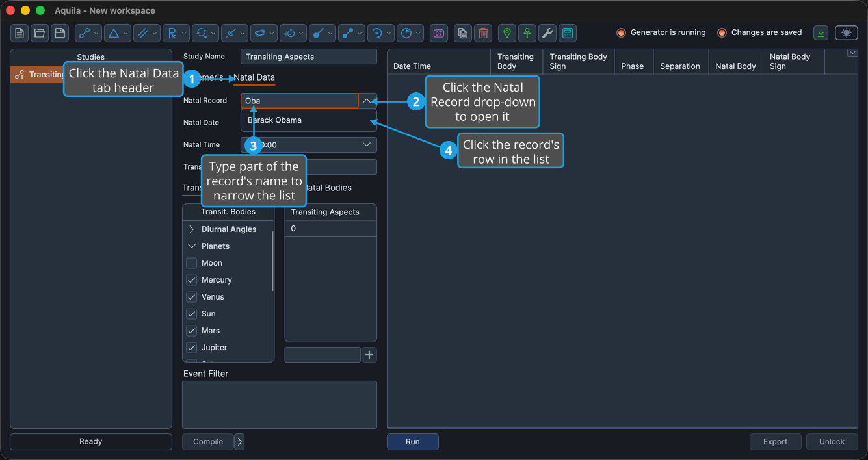868x460 pixels.
Task: Click the ball-and-stick line toolbar icon
Action: coord(322,33)
